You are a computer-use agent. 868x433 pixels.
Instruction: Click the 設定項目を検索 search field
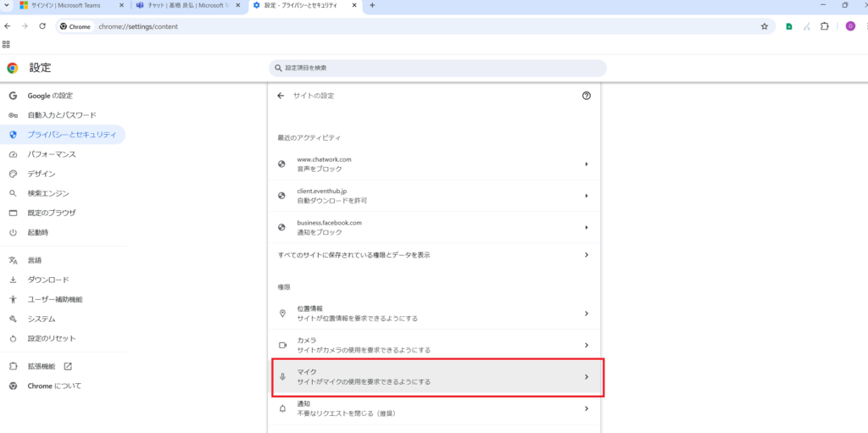tap(437, 68)
